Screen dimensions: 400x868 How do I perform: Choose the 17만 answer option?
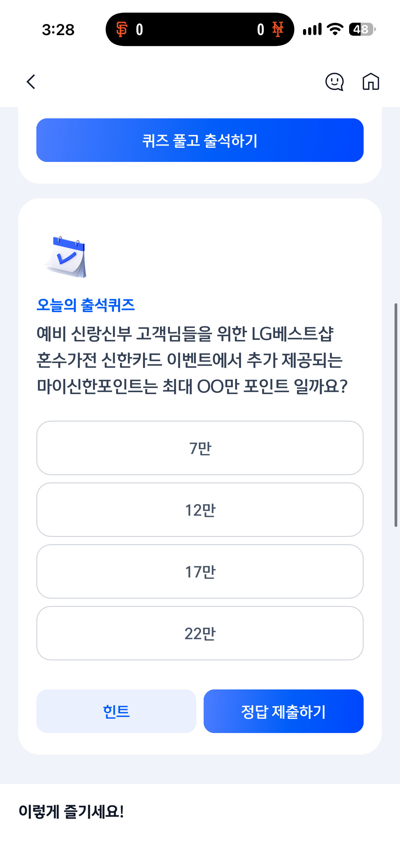200,571
